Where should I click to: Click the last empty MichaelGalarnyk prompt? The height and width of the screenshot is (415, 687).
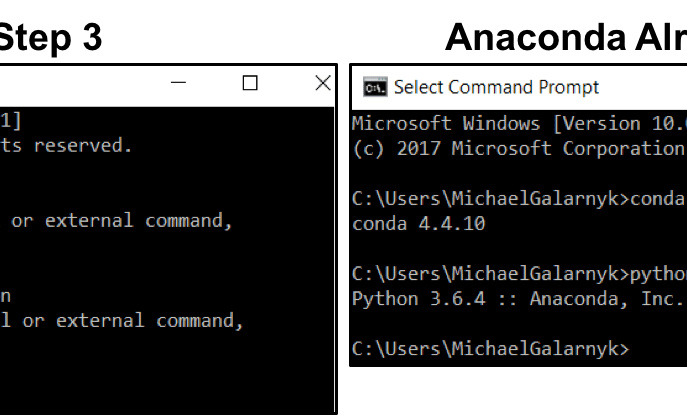coord(491,349)
